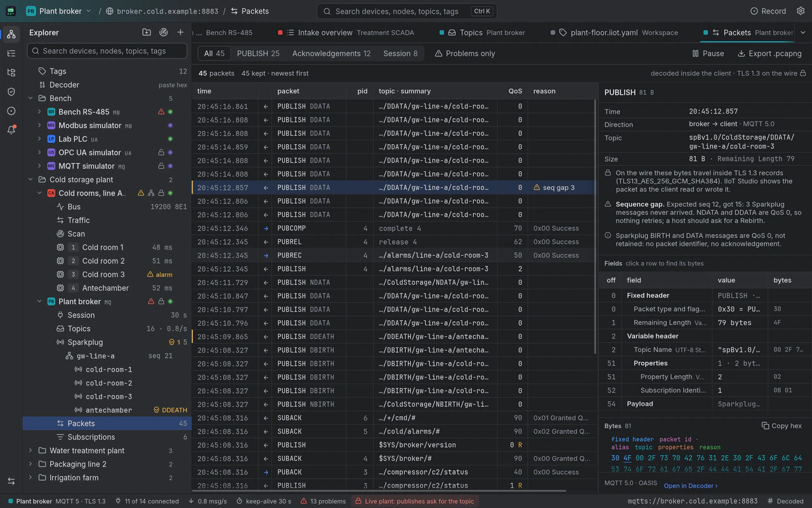812x508 pixels.
Task: Expand the Bench RS-485 device
Action: pos(39,112)
